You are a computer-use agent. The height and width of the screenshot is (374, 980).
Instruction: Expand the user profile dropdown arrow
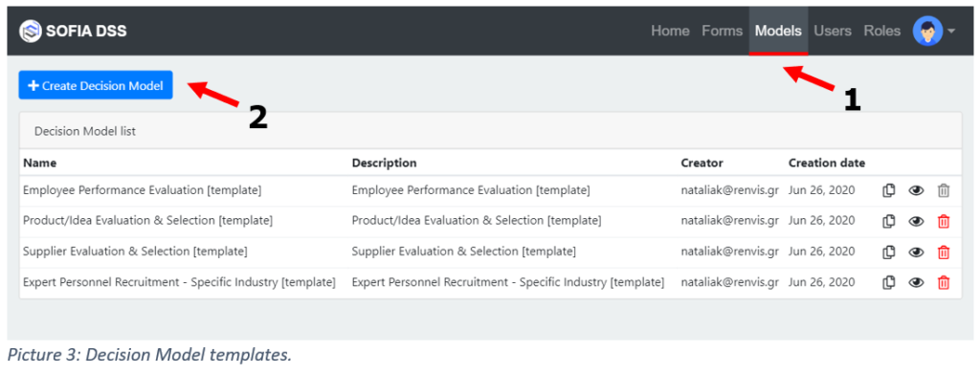pyautogui.click(x=951, y=32)
